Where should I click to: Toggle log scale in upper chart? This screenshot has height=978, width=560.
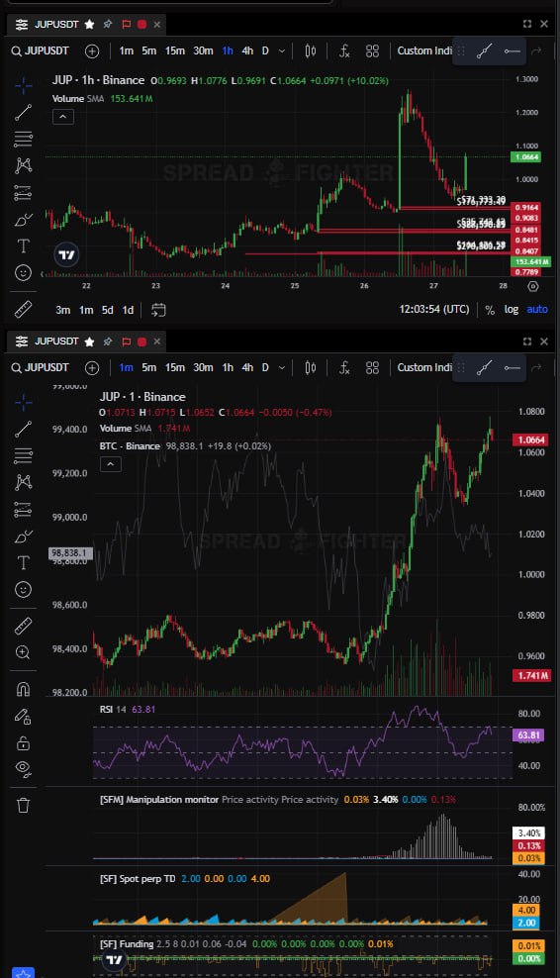point(512,310)
